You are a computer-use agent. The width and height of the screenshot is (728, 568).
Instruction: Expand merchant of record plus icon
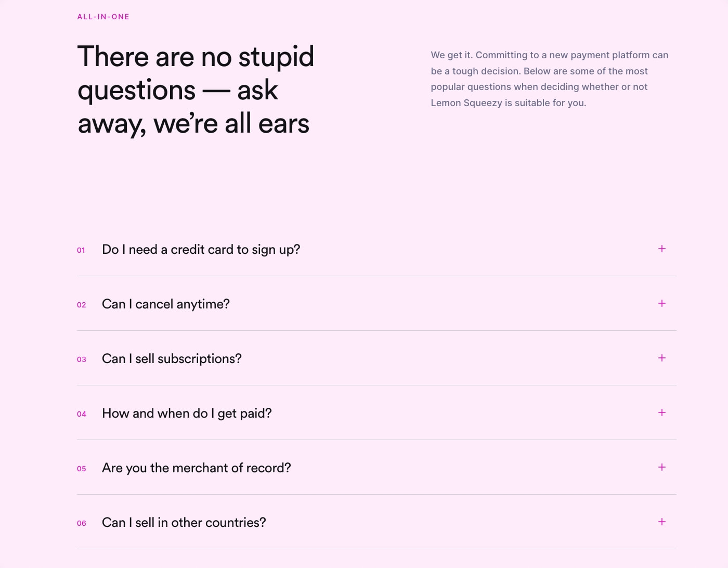pos(661,467)
